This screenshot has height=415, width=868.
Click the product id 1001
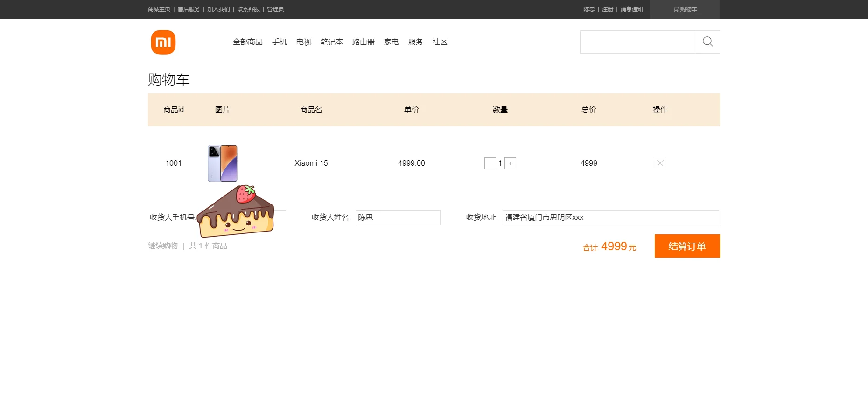pos(174,163)
